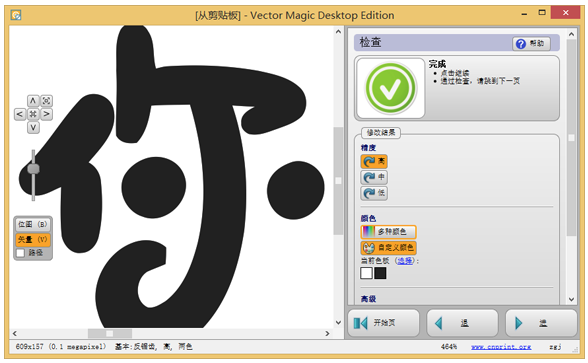The width and height of the screenshot is (588, 363).
Task: Click the center-view icon in the pan pad
Action: (x=33, y=114)
